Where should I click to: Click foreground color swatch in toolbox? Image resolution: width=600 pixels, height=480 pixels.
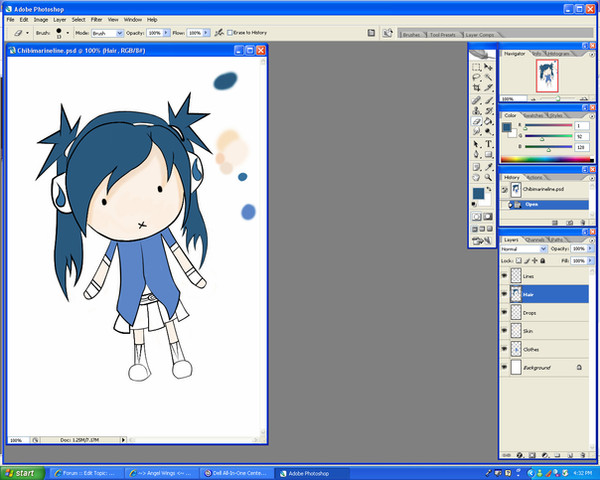click(x=478, y=194)
